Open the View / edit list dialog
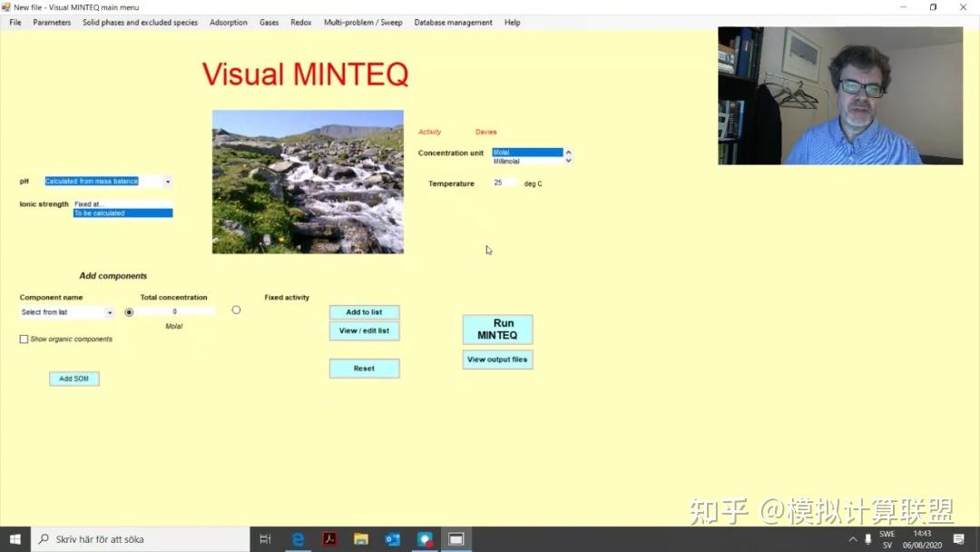The height and width of the screenshot is (552, 980). point(364,331)
